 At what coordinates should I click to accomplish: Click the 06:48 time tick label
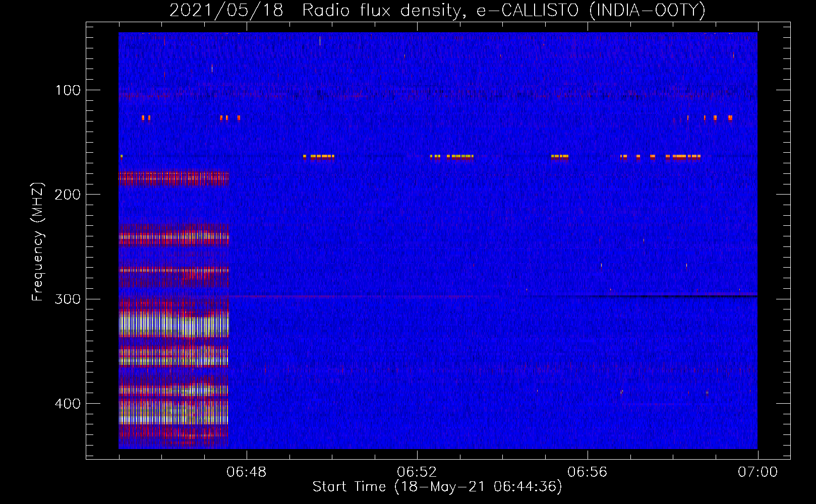247,472
